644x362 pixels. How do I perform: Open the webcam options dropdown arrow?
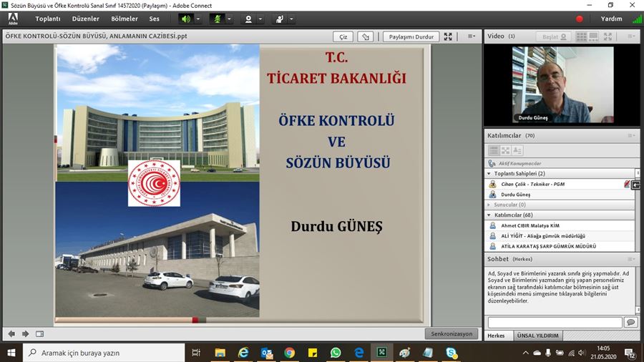click(x=260, y=19)
